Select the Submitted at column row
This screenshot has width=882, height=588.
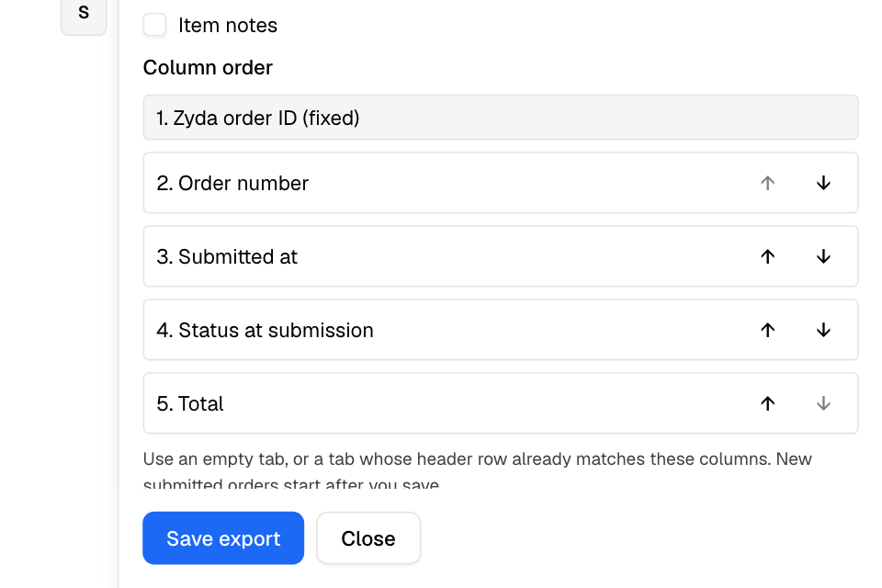pyautogui.click(x=501, y=256)
